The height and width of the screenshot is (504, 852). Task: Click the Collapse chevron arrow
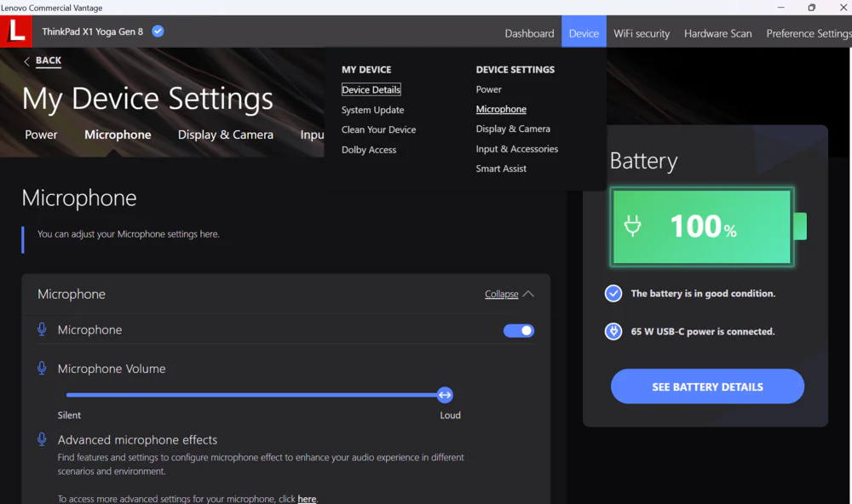pyautogui.click(x=528, y=294)
